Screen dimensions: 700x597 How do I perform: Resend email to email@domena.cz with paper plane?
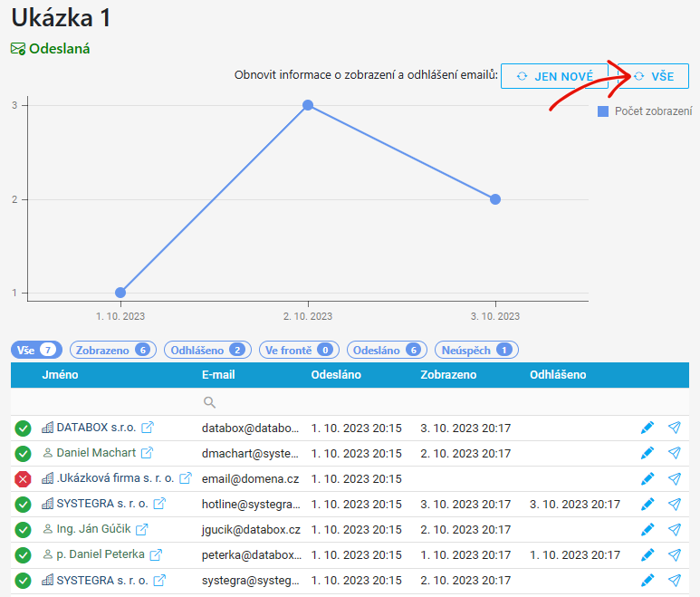(x=675, y=478)
